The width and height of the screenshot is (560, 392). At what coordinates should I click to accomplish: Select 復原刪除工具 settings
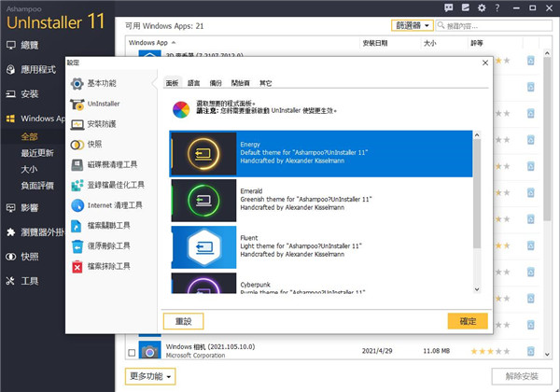click(x=101, y=246)
